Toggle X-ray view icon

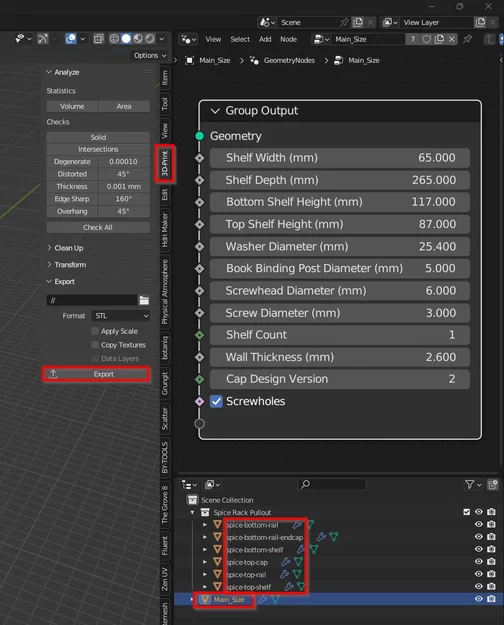tap(98, 39)
